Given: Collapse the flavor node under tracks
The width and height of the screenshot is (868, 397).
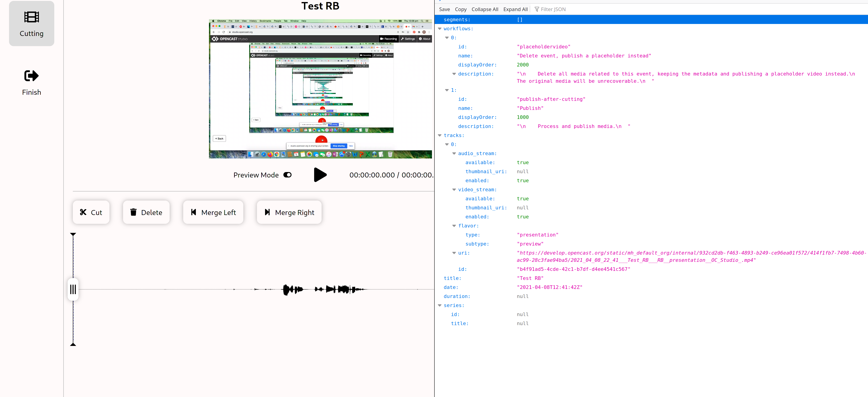Looking at the screenshot, I should pos(454,226).
